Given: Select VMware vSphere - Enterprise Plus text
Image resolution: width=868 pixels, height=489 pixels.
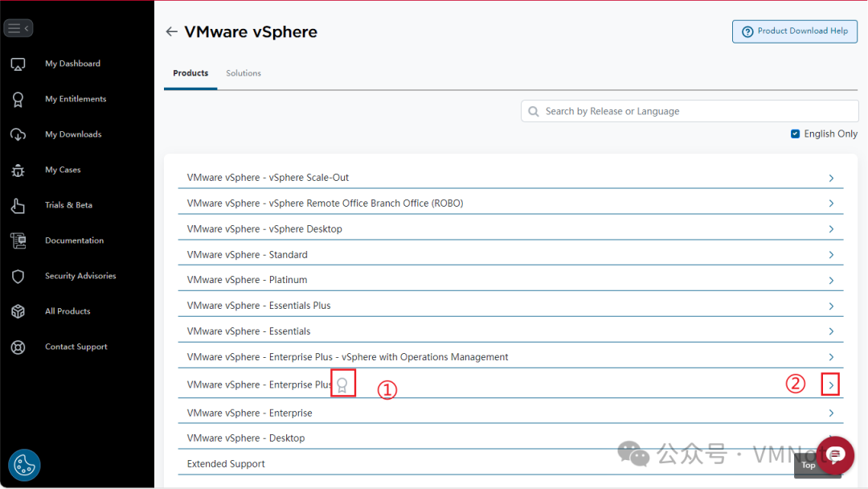Looking at the screenshot, I should click(260, 385).
